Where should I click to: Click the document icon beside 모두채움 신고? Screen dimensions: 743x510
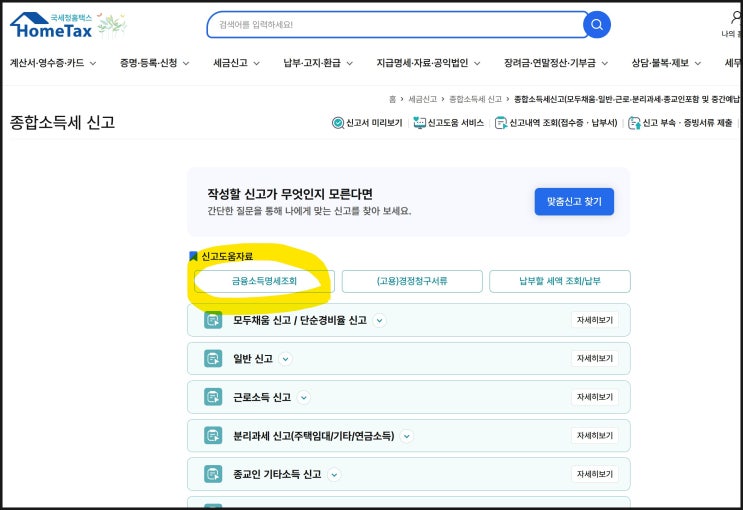[x=213, y=320]
